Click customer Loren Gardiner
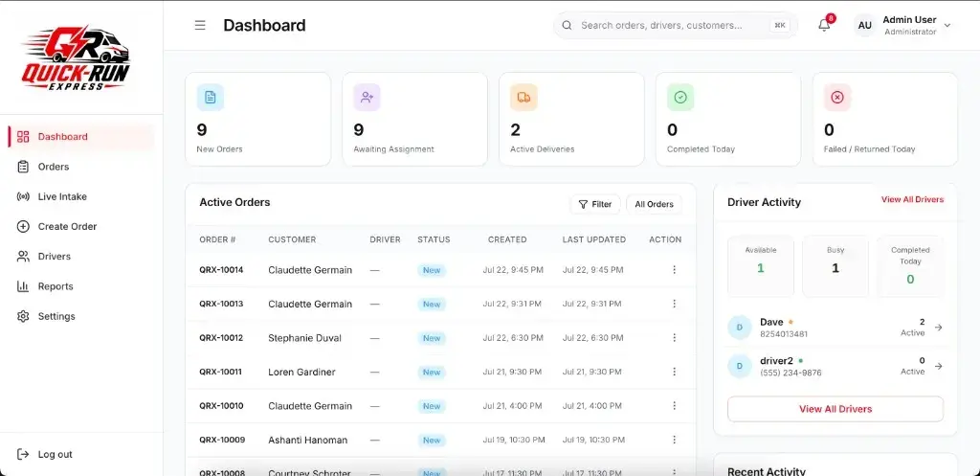This screenshot has height=476, width=980. coord(301,372)
